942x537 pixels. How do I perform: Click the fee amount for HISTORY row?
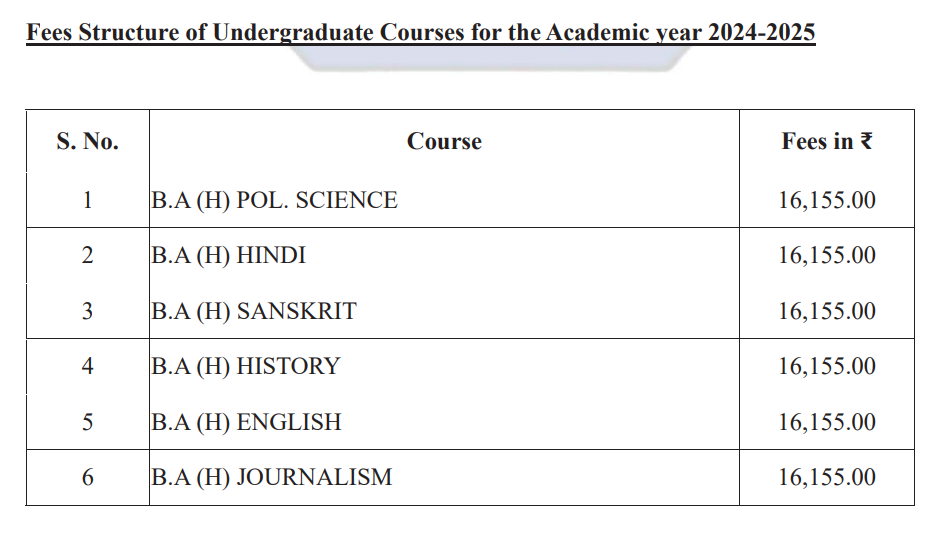[x=827, y=366]
